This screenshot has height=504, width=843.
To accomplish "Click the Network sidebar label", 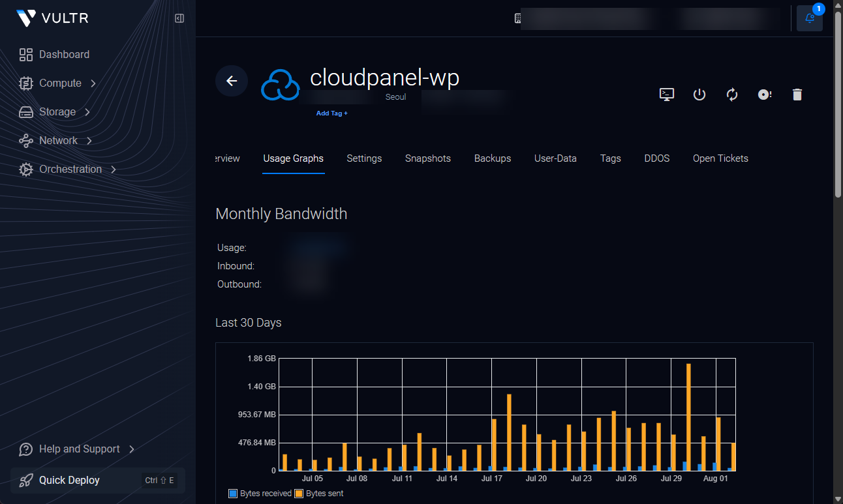I will coord(58,141).
